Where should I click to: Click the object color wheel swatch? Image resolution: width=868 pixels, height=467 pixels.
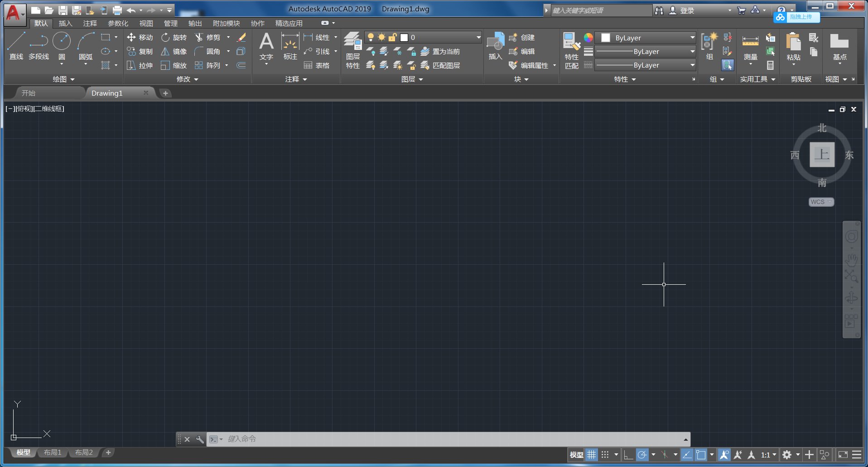click(588, 38)
